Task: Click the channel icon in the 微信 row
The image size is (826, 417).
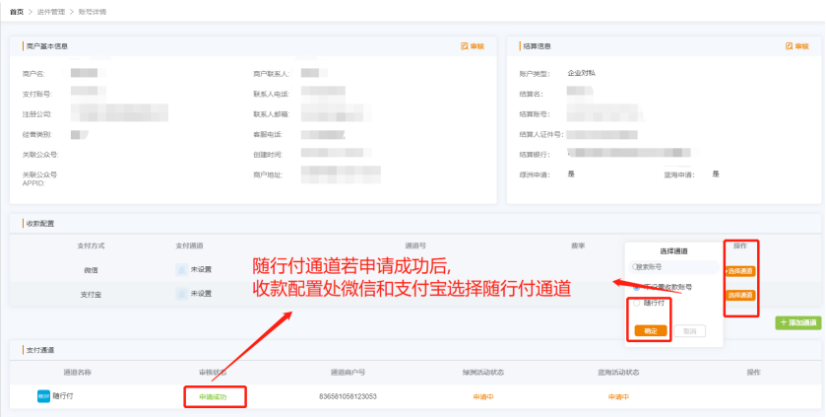Action: coord(182,269)
